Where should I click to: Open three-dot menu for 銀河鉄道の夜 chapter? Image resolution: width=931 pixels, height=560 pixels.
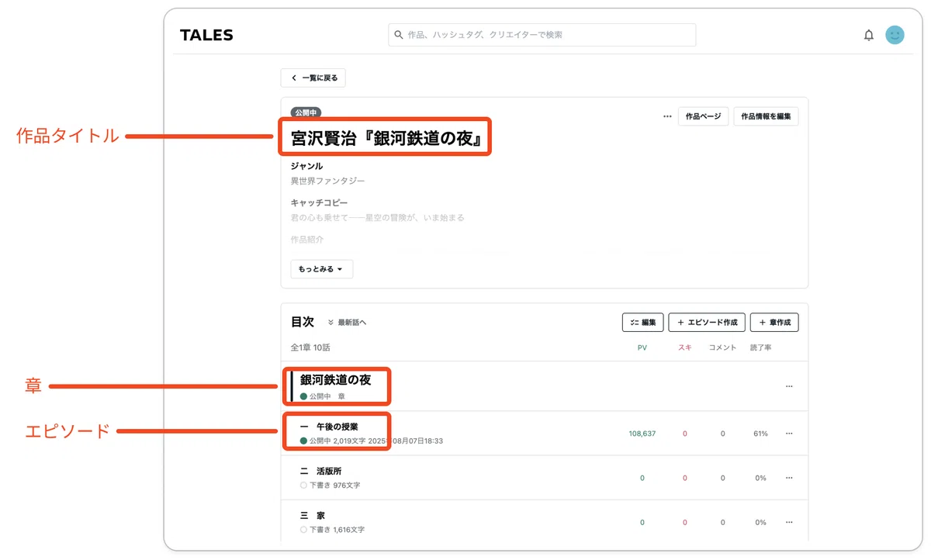pos(789,386)
